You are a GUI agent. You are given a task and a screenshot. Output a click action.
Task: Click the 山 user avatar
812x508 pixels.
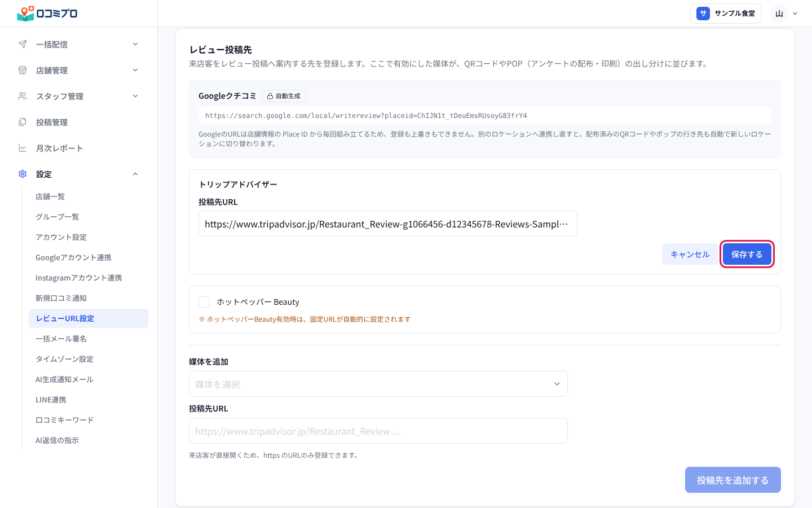point(779,14)
